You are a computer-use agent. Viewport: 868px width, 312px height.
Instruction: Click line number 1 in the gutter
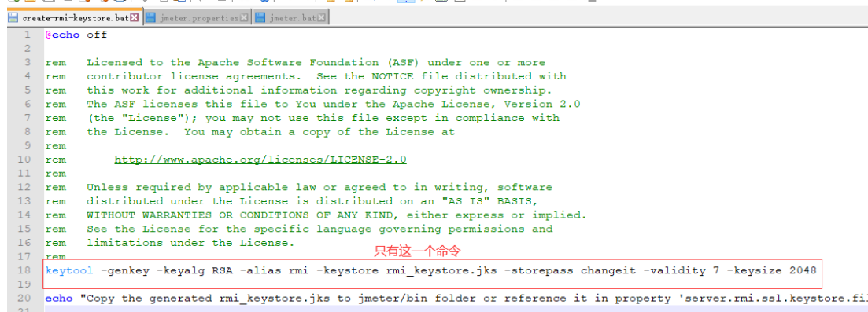pyautogui.click(x=28, y=35)
